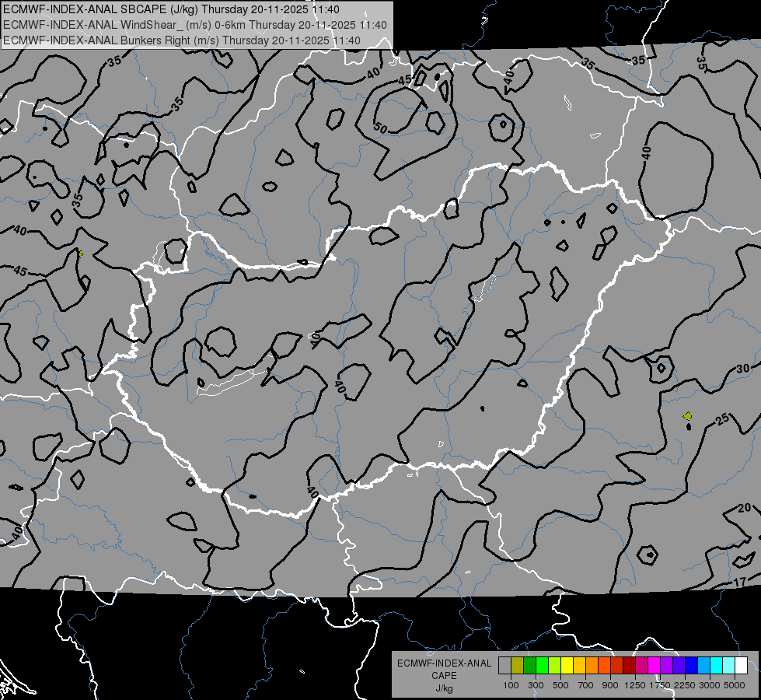
Task: Click the 30 contour label
Action: tap(742, 369)
